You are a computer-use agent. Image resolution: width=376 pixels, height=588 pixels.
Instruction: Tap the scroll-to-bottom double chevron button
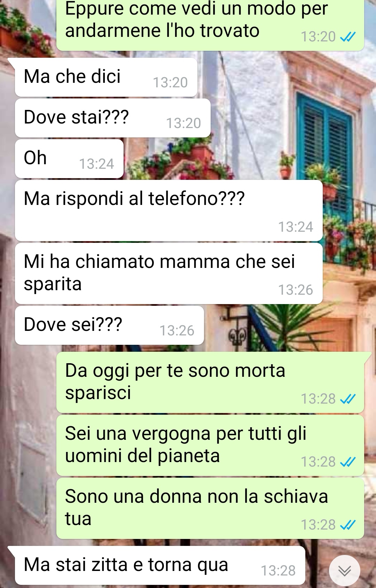click(x=345, y=571)
